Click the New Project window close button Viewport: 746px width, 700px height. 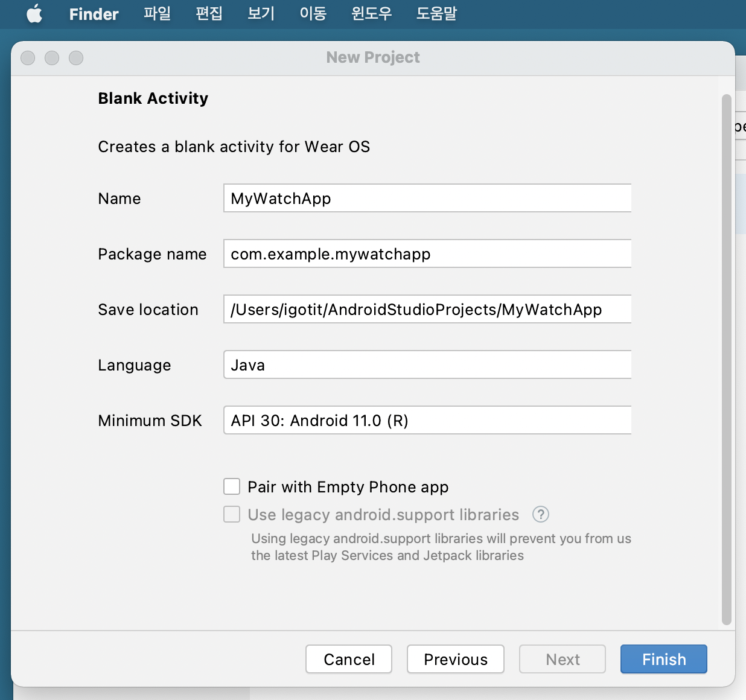pos(28,58)
